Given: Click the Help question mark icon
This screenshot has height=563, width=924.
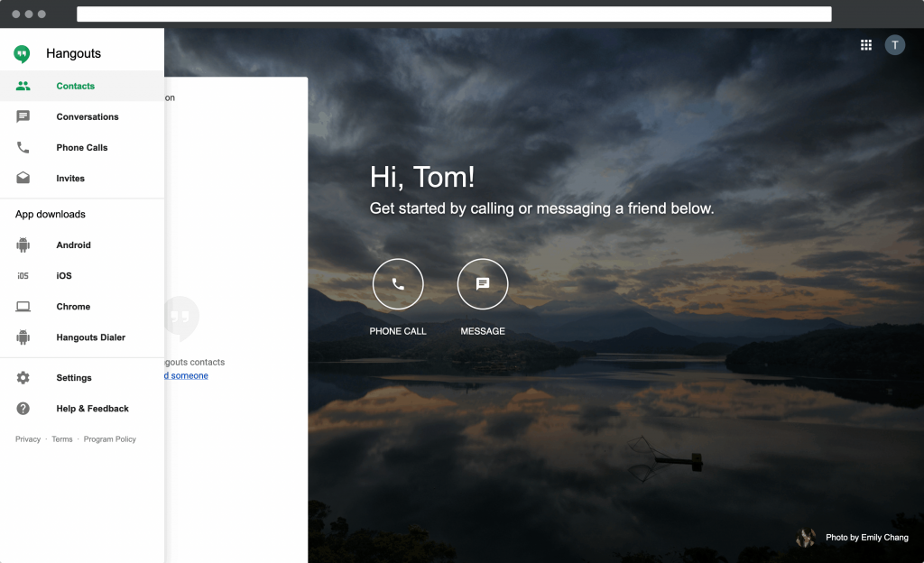Looking at the screenshot, I should [23, 408].
